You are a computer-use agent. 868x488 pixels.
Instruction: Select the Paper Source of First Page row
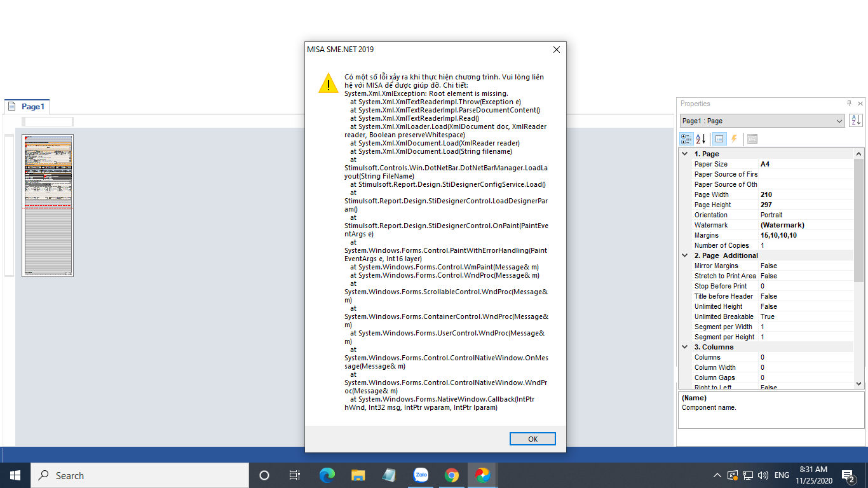point(767,174)
